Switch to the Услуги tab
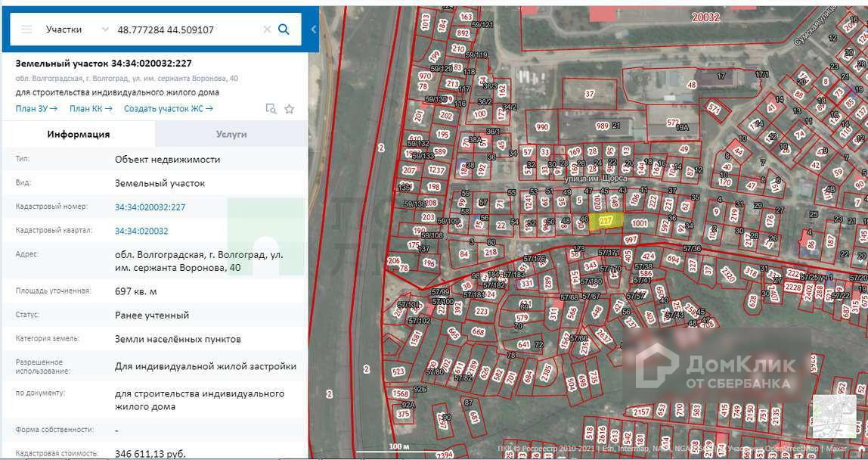This screenshot has width=868, height=460. click(231, 134)
